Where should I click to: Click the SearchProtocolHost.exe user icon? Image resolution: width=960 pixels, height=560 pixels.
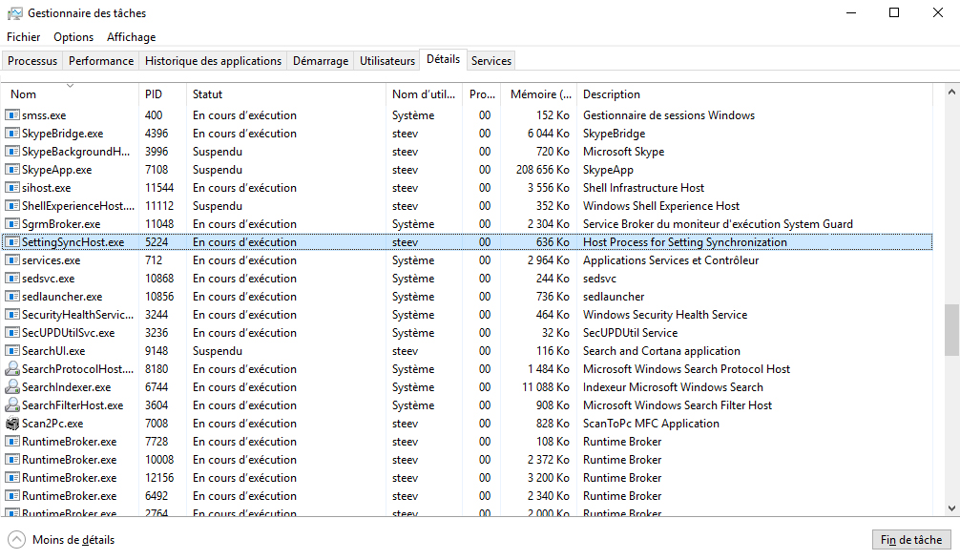click(x=12, y=369)
